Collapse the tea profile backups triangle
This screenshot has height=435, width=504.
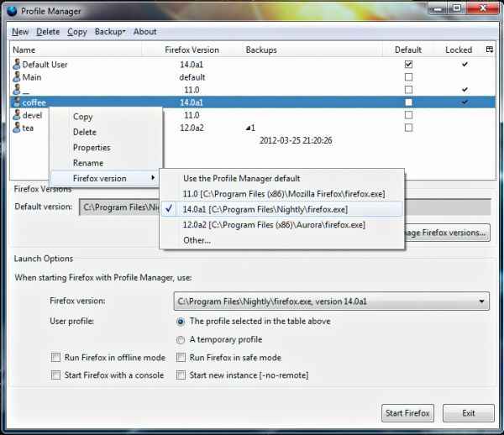coord(248,128)
